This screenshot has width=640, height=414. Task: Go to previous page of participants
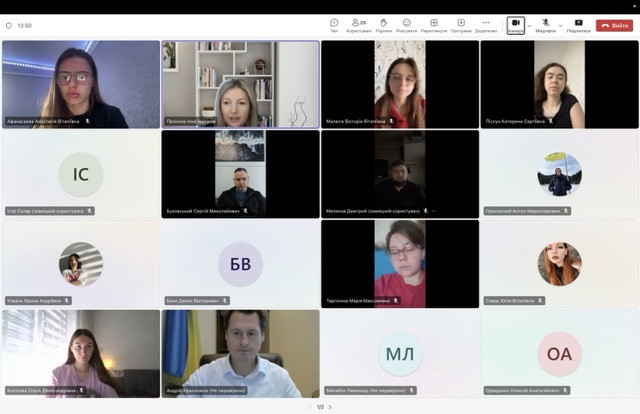pyautogui.click(x=310, y=407)
